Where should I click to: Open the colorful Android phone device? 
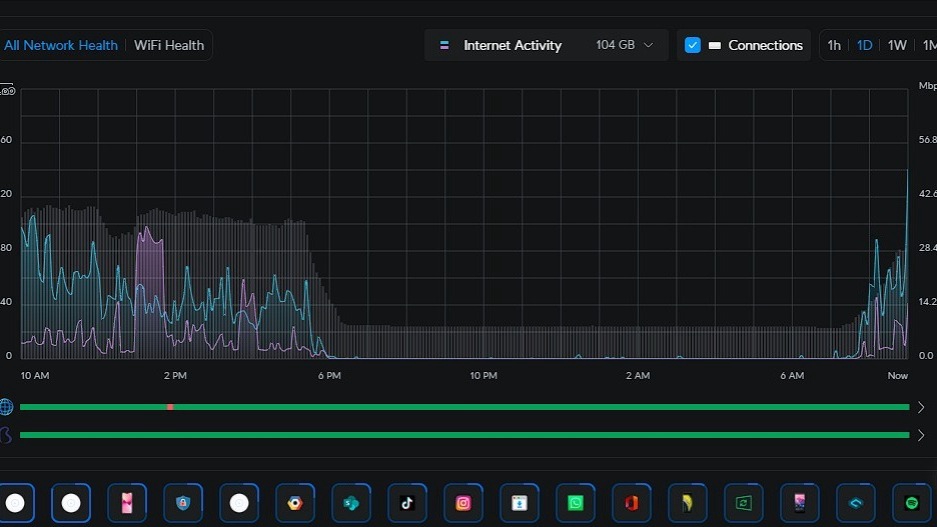[800, 503]
